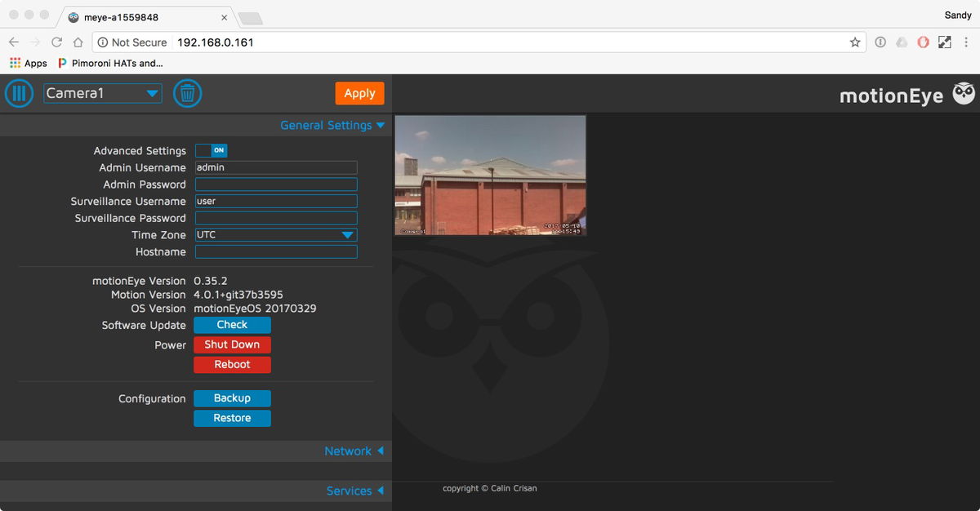Open the Chrome Apps grid icon

click(x=15, y=63)
